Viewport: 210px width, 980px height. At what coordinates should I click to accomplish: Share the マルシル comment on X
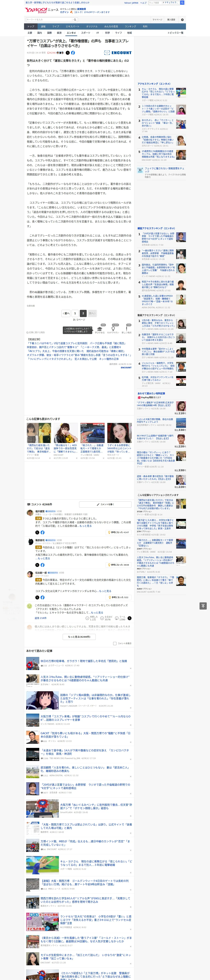tap(130, 618)
